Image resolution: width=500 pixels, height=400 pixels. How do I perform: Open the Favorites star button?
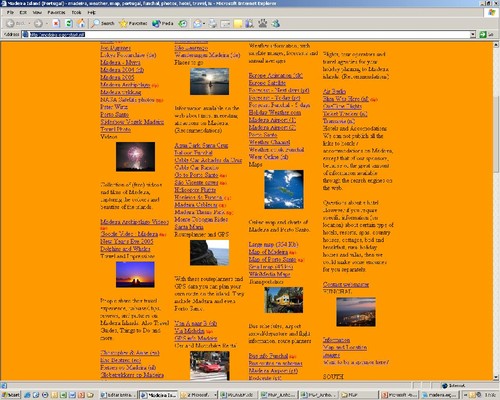point(133,23)
